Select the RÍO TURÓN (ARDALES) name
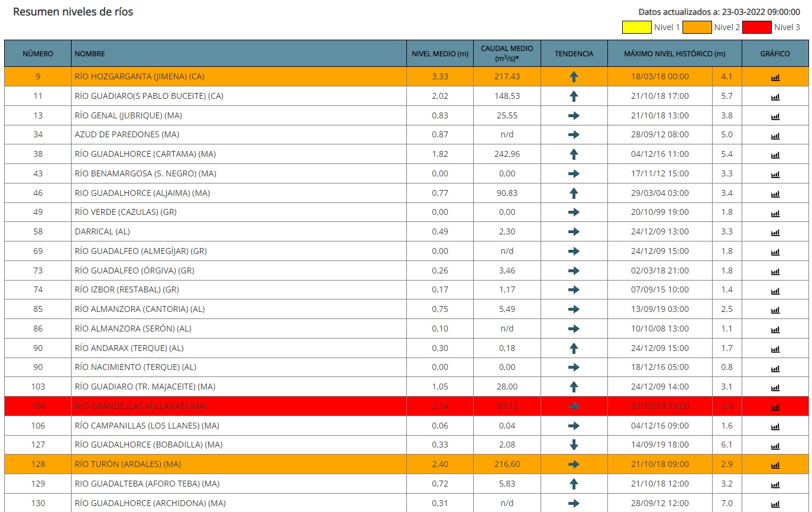 (x=127, y=464)
